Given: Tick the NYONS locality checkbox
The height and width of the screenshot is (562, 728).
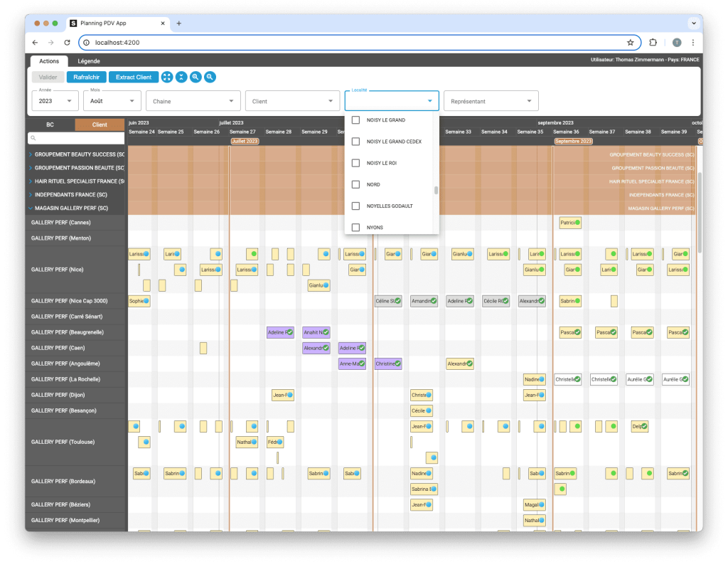Looking at the screenshot, I should click(356, 227).
